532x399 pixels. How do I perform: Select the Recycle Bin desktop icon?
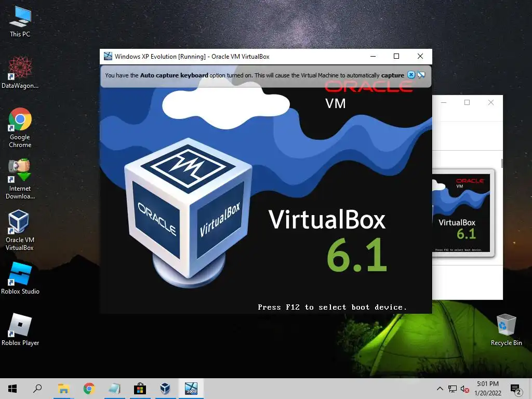506,330
